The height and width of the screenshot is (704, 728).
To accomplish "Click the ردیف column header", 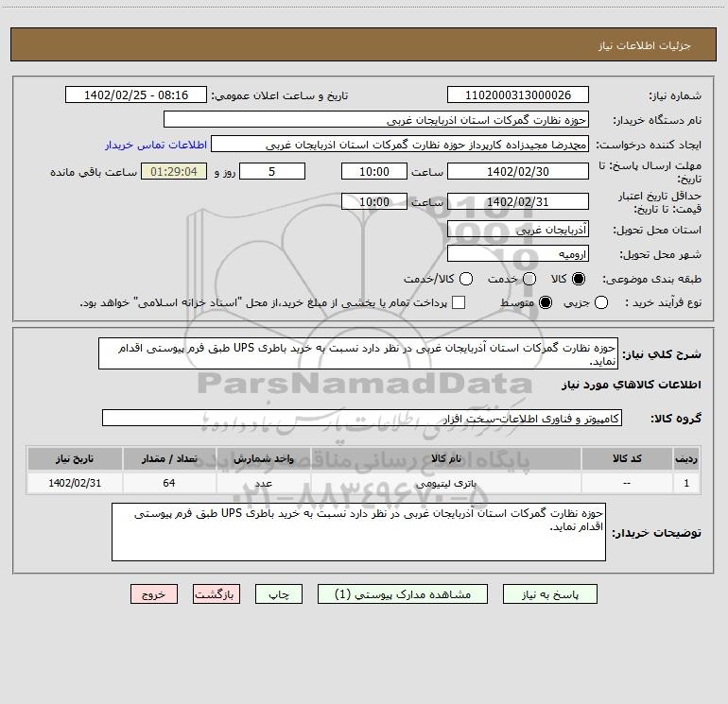I will [x=686, y=458].
